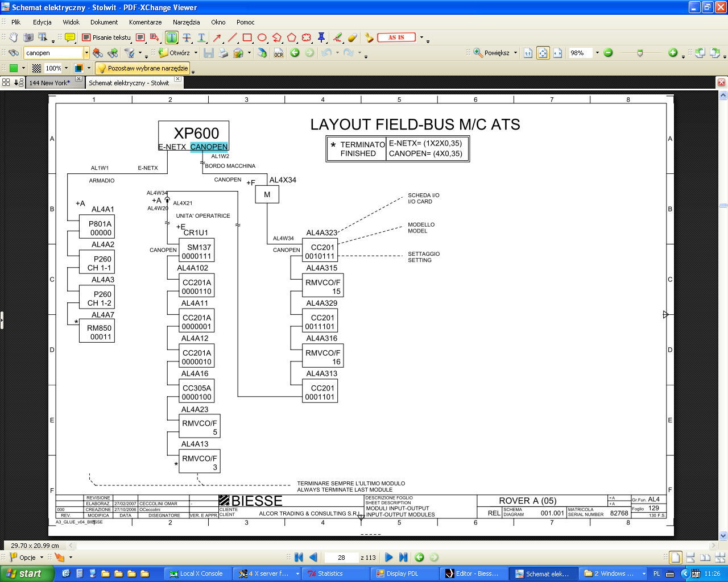Open the 100% opacity dropdown
Screen dimensions: 728x582
pyautogui.click(x=67, y=68)
